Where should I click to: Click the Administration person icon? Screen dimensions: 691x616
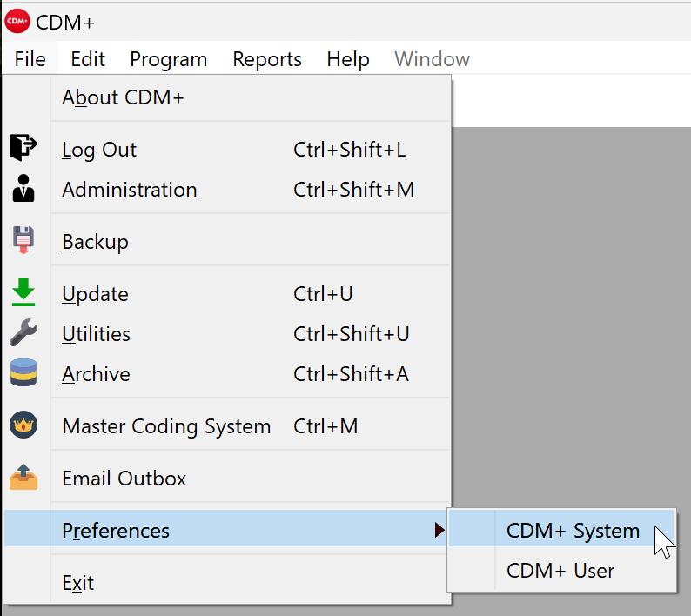point(23,189)
